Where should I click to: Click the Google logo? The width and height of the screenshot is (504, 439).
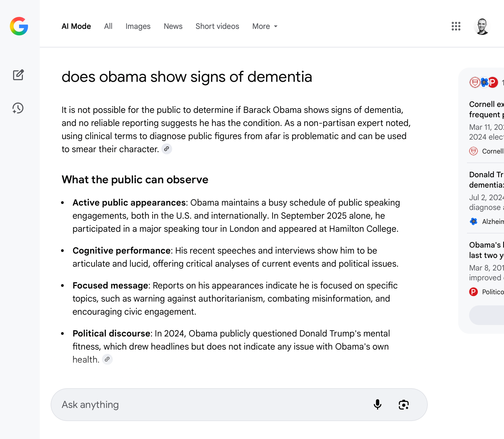click(19, 26)
